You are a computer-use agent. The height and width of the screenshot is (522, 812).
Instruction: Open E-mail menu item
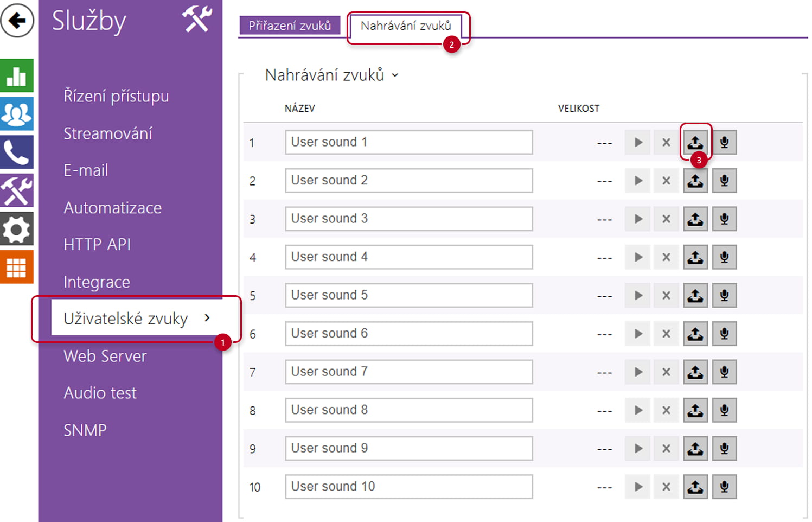[86, 170]
